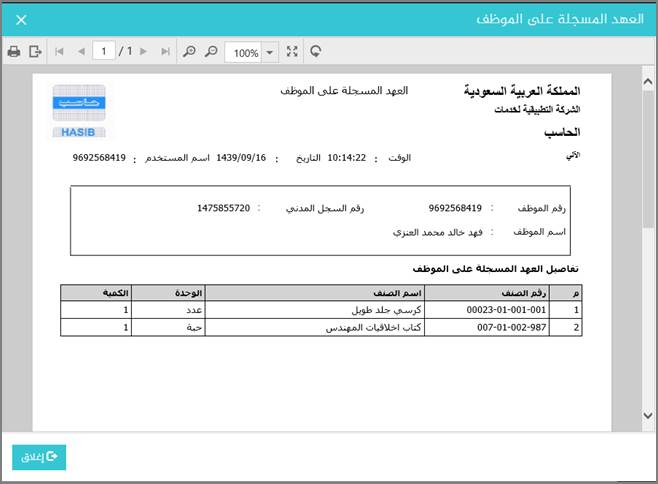This screenshot has height=484, width=658.
Task: Click the إغلاق close button
Action: coord(39,457)
